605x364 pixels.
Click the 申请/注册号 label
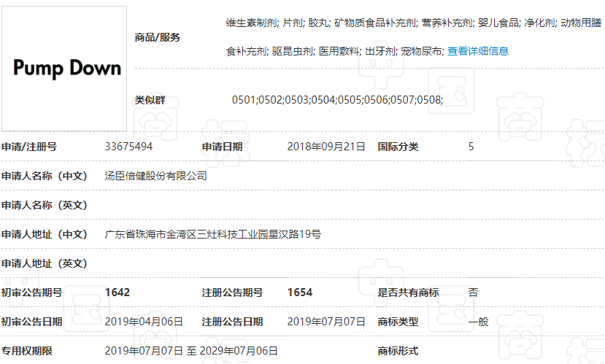tap(29, 147)
